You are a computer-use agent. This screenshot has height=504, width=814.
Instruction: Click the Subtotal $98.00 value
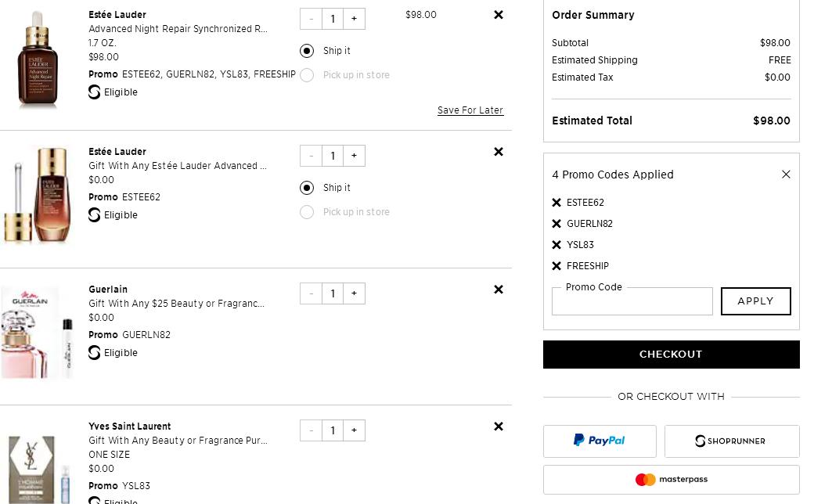775,42
